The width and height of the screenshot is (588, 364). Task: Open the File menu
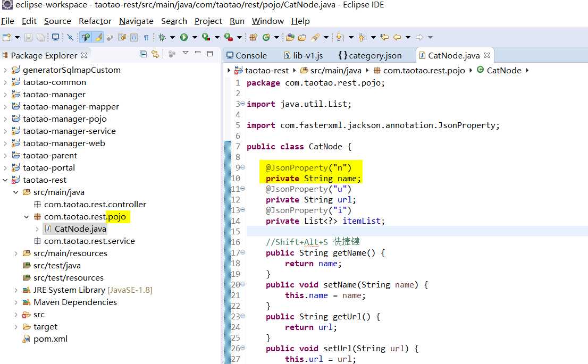coord(7,21)
